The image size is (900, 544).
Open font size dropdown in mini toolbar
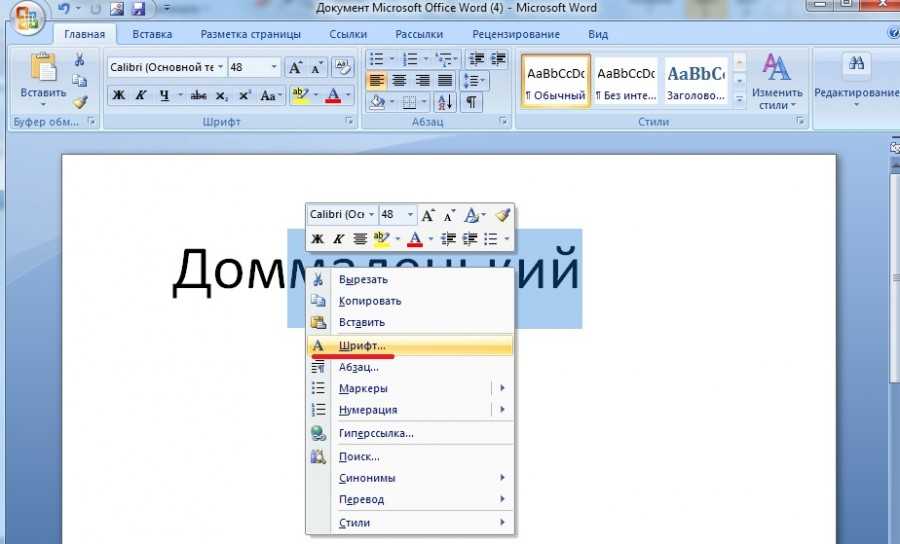pyautogui.click(x=412, y=215)
